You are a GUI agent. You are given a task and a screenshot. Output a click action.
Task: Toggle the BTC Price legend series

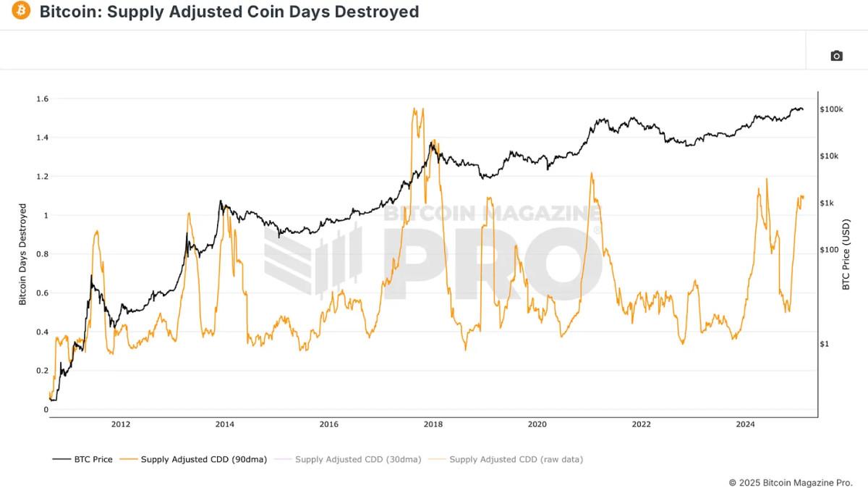tap(82, 459)
